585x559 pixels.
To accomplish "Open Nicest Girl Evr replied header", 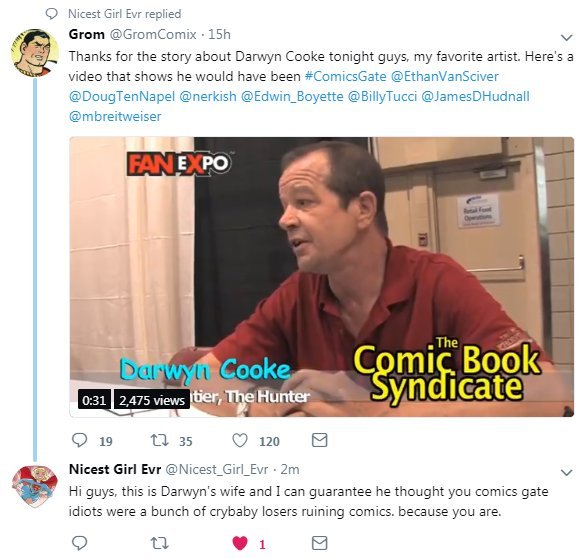I will 124,14.
